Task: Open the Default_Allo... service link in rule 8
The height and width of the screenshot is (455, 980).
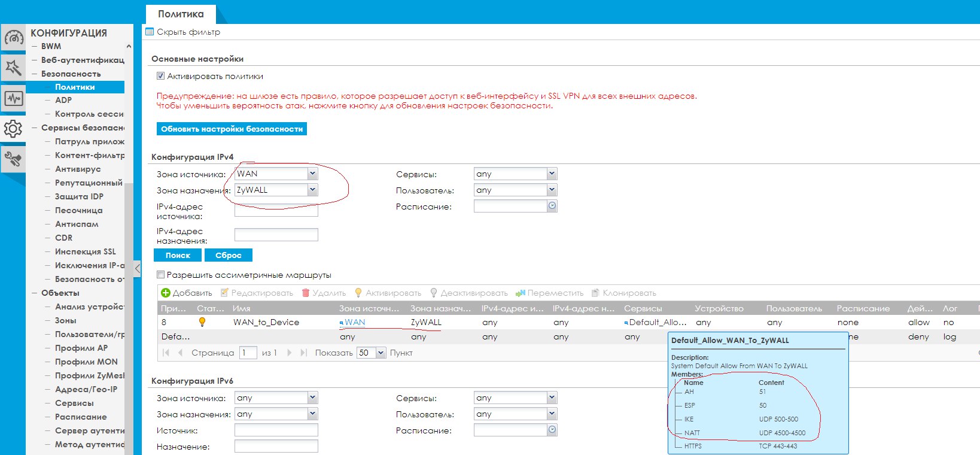Action: [658, 322]
